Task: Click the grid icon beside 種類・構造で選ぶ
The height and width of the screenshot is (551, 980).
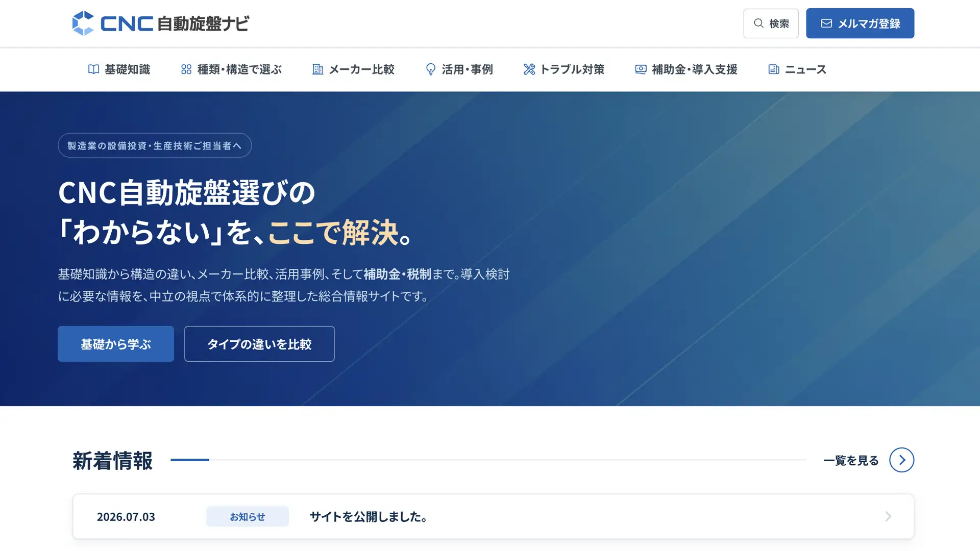Action: pos(186,69)
